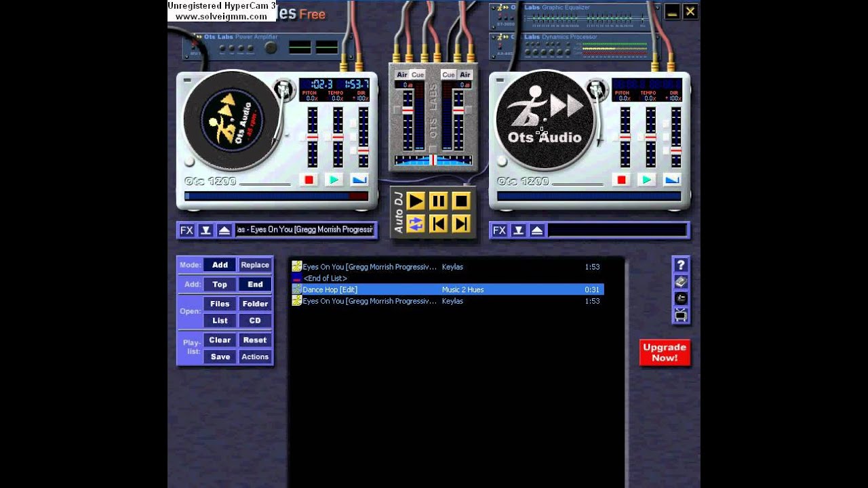Screen dimensions: 868x488
Task: Reset the playlist
Action: click(255, 340)
